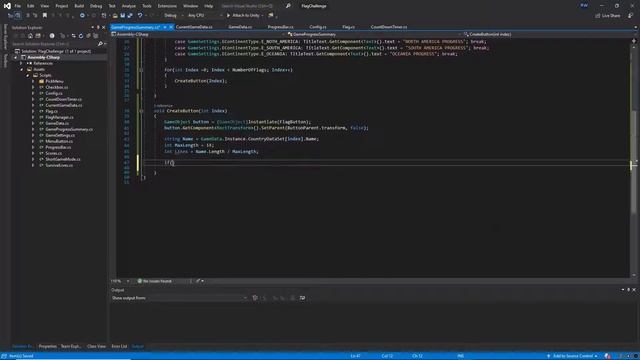Select ShortGameMode.cs in Solution Explorer
640x360 pixels.
pyautogui.click(x=63, y=159)
